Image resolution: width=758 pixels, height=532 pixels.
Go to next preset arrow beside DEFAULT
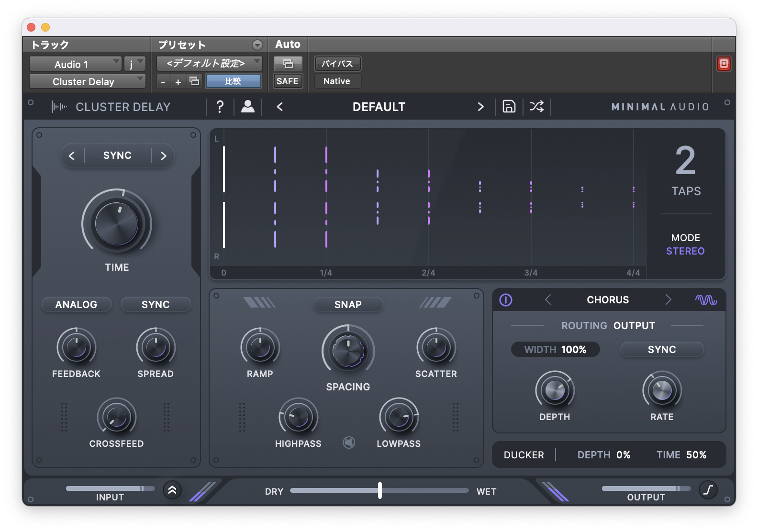pyautogui.click(x=480, y=107)
